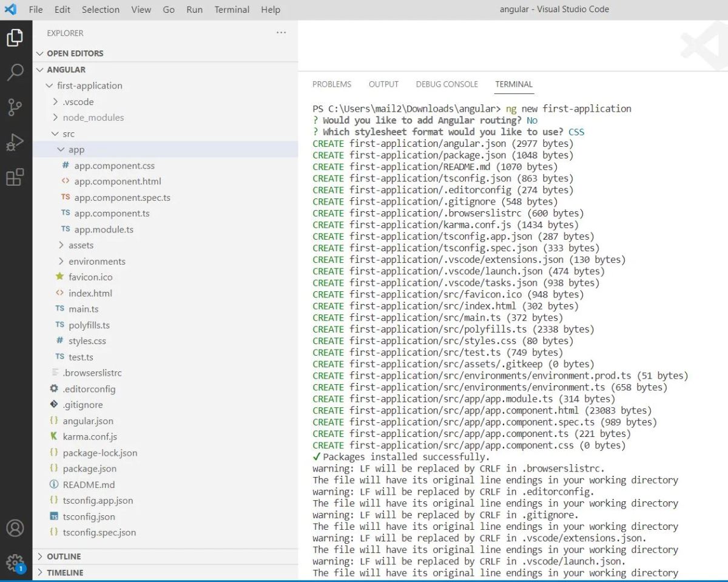Click the git icon of .gitignore
This screenshot has width=728, height=582.
point(54,404)
